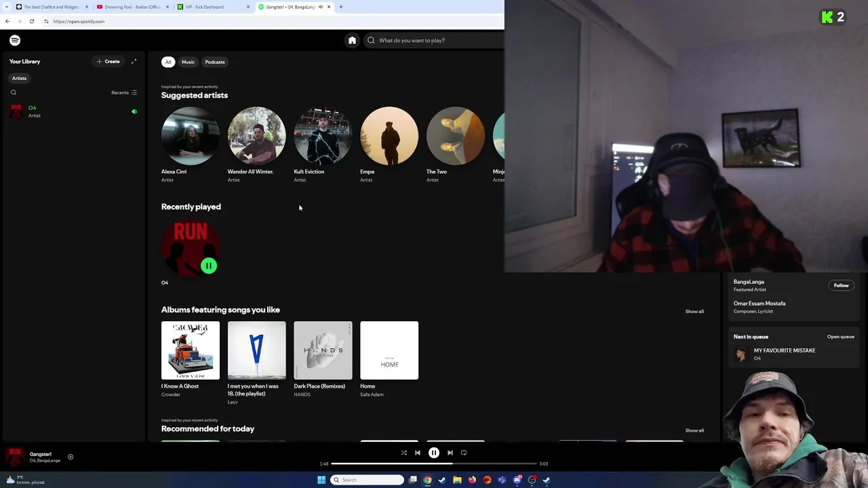Image resolution: width=868 pixels, height=488 pixels.
Task: Skip to next track
Action: 450,453
